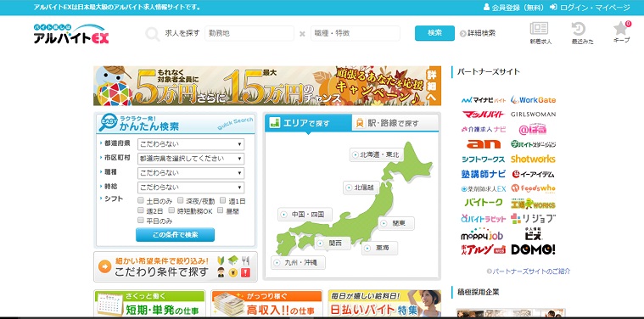Click the この条件で検索 button
Screen dimensions: 644x319
coord(176,235)
